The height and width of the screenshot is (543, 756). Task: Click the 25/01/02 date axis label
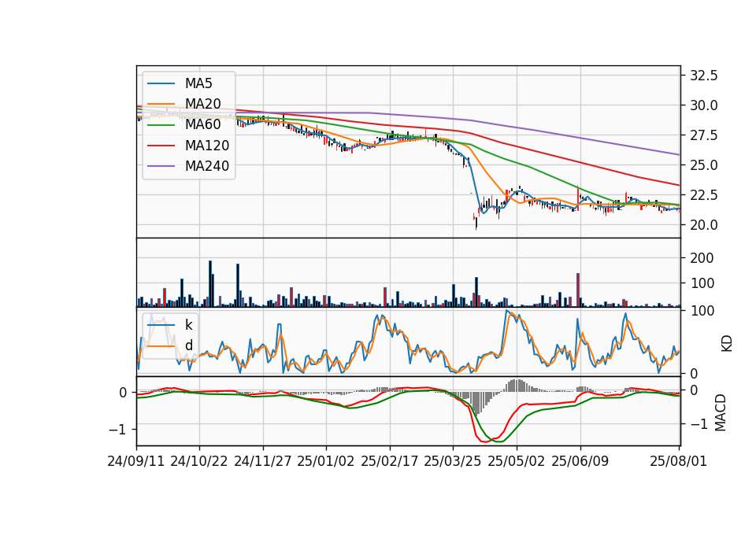point(326,461)
